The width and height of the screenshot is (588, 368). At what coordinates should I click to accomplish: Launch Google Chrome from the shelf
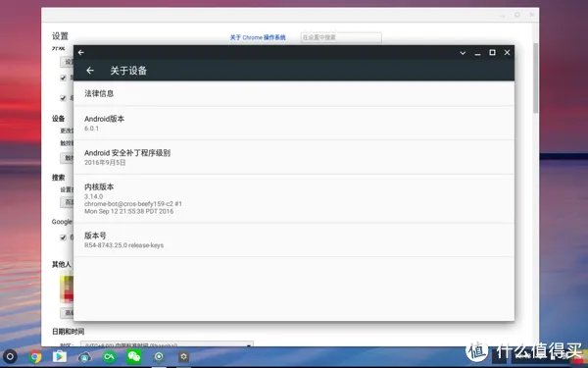tap(35, 356)
